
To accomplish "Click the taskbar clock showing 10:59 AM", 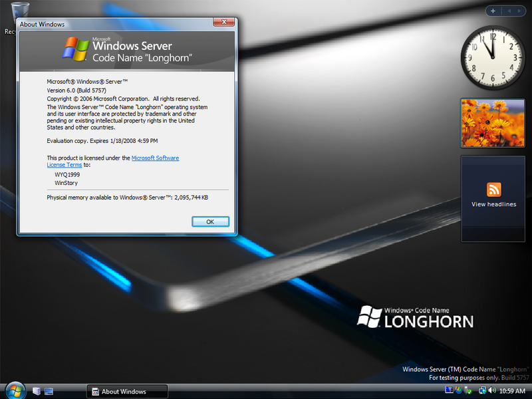I will (x=512, y=391).
